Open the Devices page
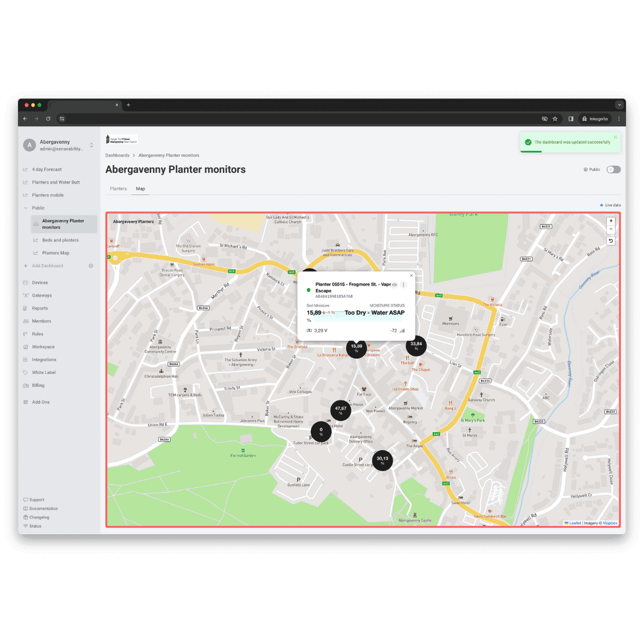 click(40, 282)
